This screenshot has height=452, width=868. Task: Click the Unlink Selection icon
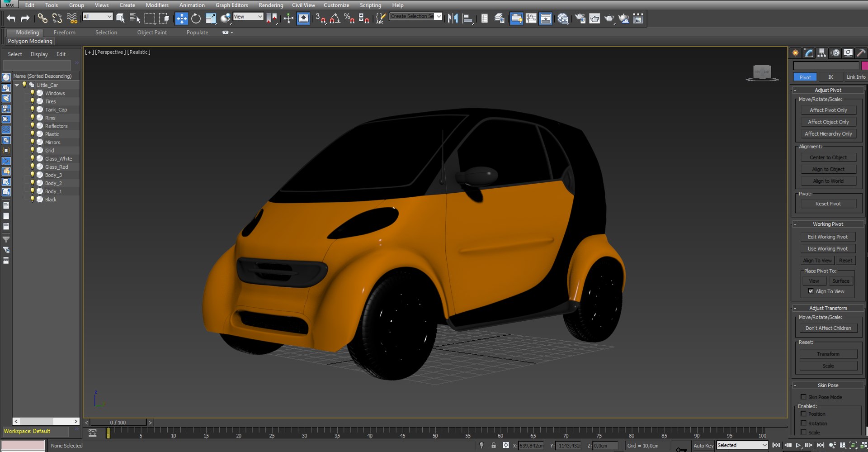[x=57, y=18]
